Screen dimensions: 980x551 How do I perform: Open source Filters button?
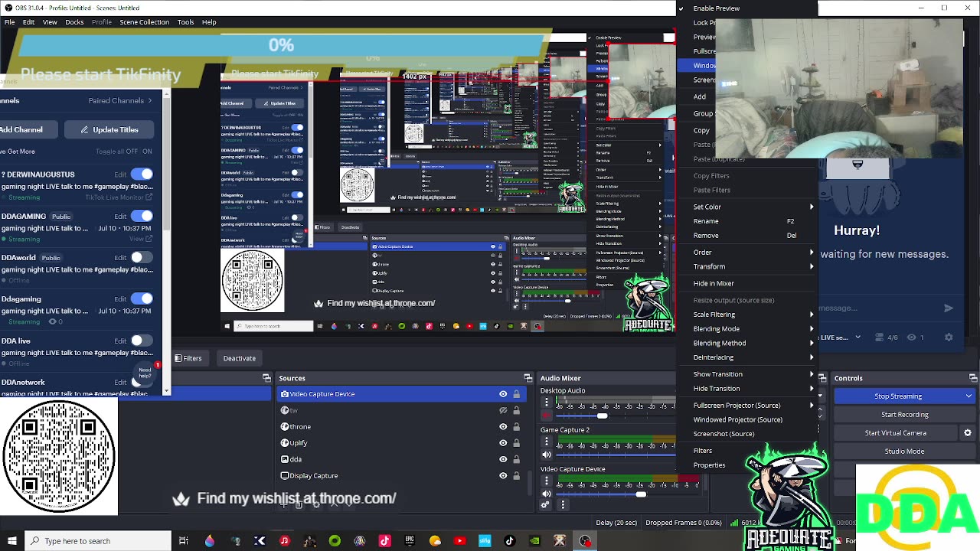(188, 358)
